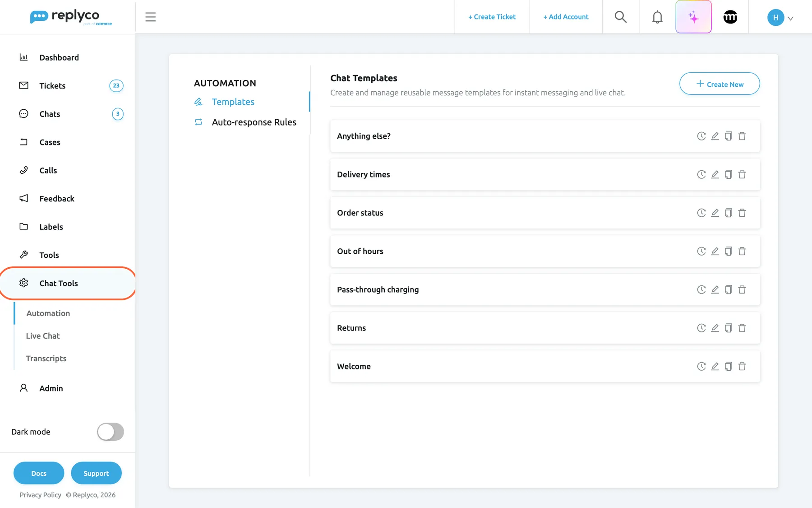Edit the Order status template
This screenshot has width=812, height=508.
pyautogui.click(x=715, y=213)
